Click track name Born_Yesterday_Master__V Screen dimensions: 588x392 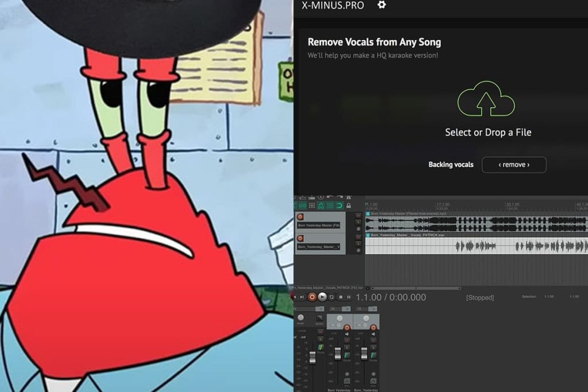click(x=318, y=247)
